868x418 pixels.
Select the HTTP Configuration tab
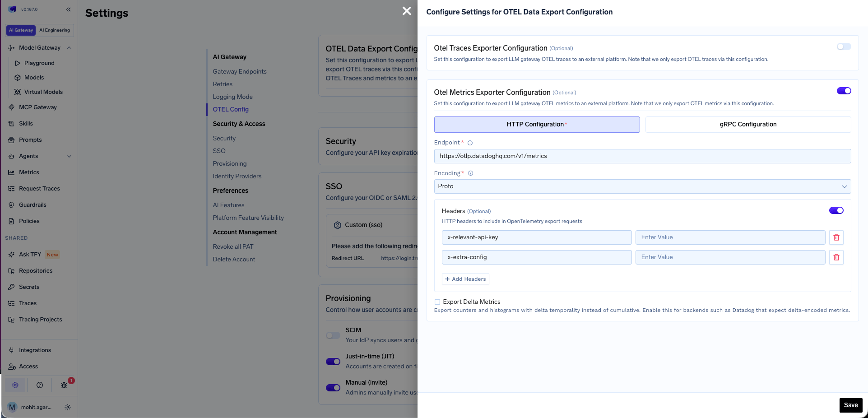pos(537,125)
